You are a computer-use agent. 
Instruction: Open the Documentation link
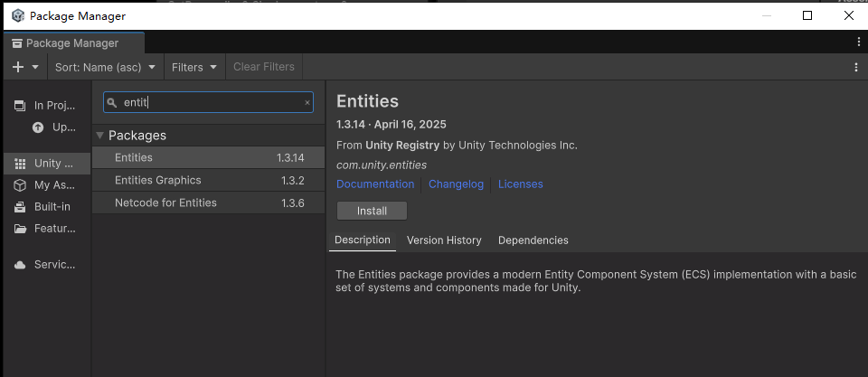[375, 184]
